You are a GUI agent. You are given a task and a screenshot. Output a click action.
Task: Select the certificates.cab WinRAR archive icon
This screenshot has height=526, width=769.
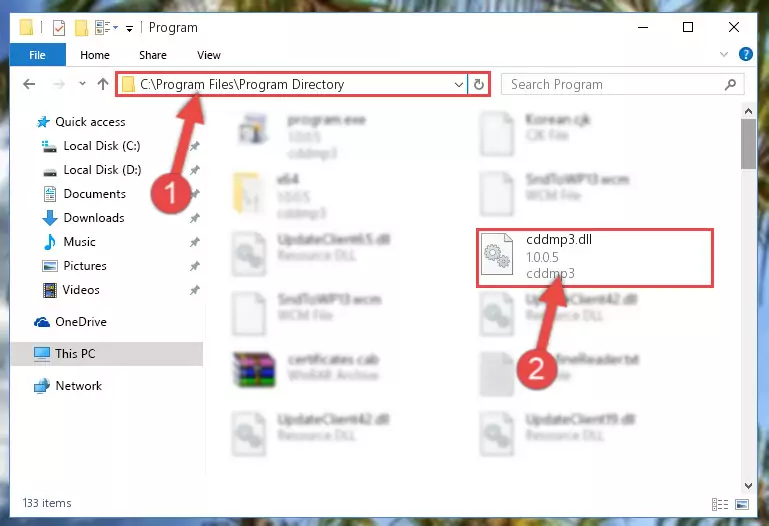pyautogui.click(x=254, y=370)
